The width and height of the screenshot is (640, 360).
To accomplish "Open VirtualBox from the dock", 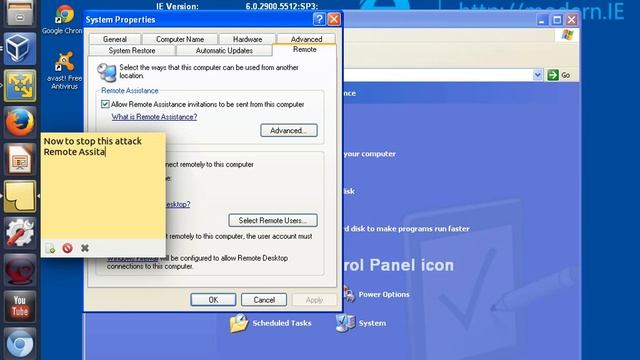I will [20, 49].
